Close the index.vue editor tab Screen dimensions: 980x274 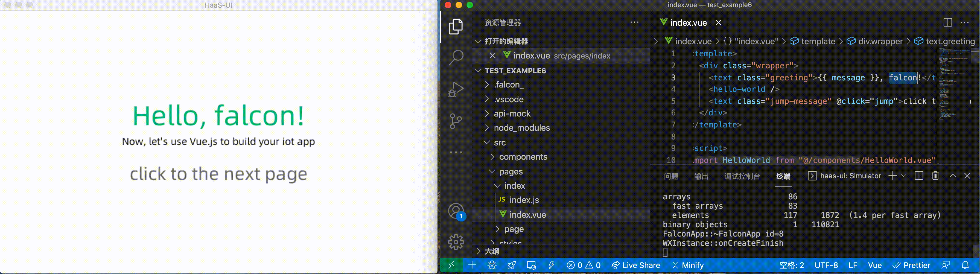click(718, 23)
